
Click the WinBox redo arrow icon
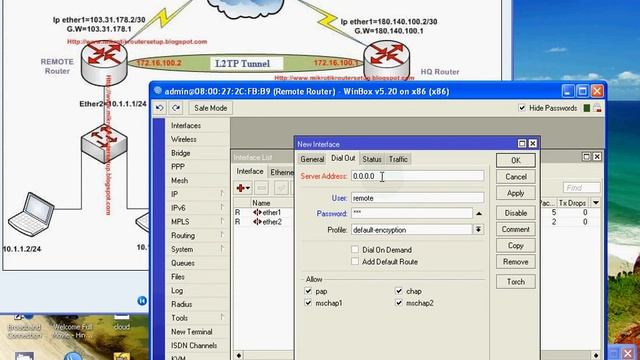[x=176, y=108]
